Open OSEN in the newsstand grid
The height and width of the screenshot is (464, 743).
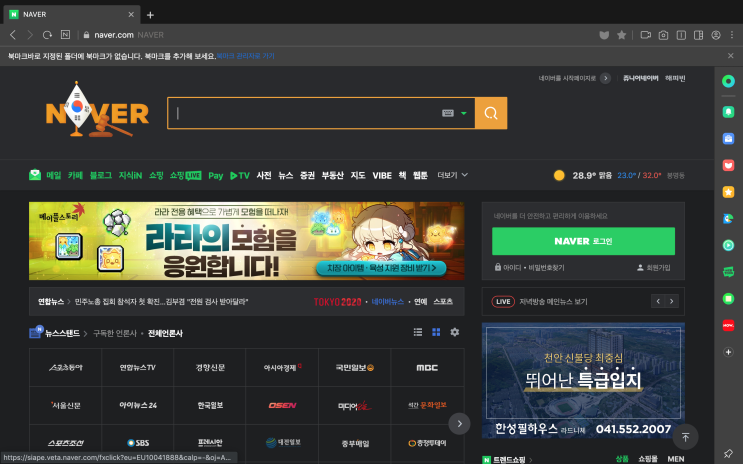tap(282, 405)
